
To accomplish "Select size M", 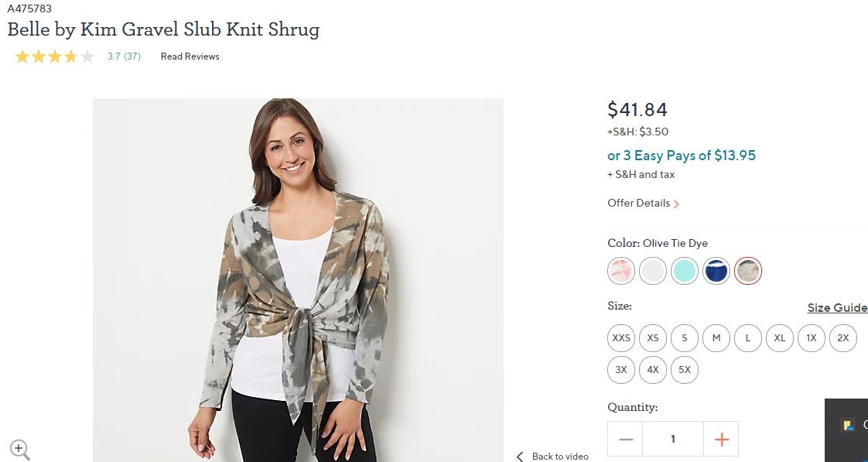I will click(x=716, y=338).
